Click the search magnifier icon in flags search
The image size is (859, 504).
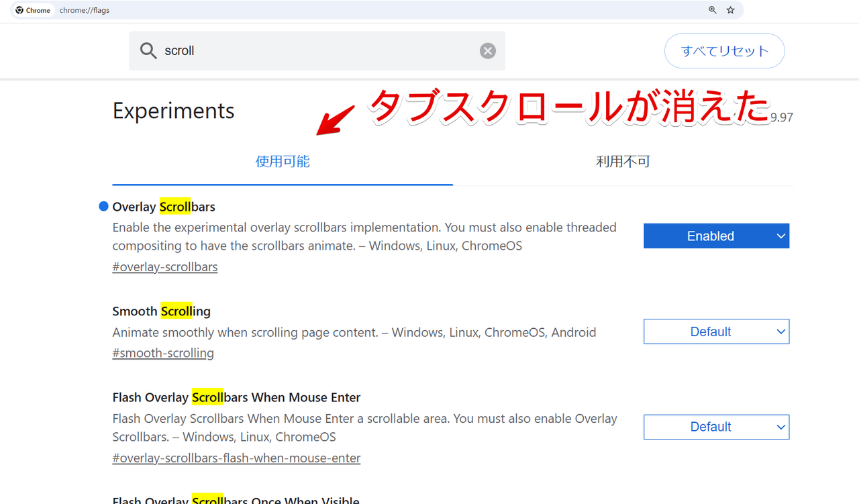148,51
